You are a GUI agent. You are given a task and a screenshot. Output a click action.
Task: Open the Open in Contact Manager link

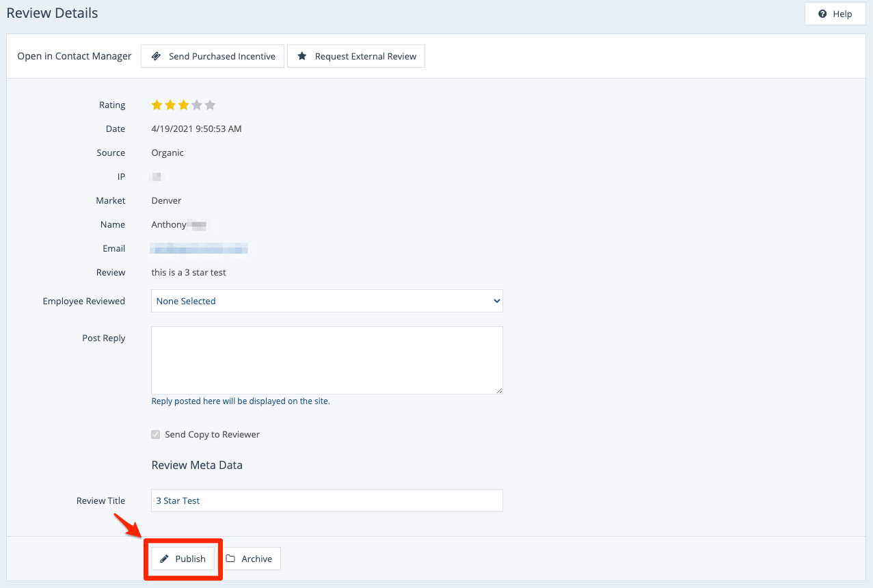[x=74, y=56]
